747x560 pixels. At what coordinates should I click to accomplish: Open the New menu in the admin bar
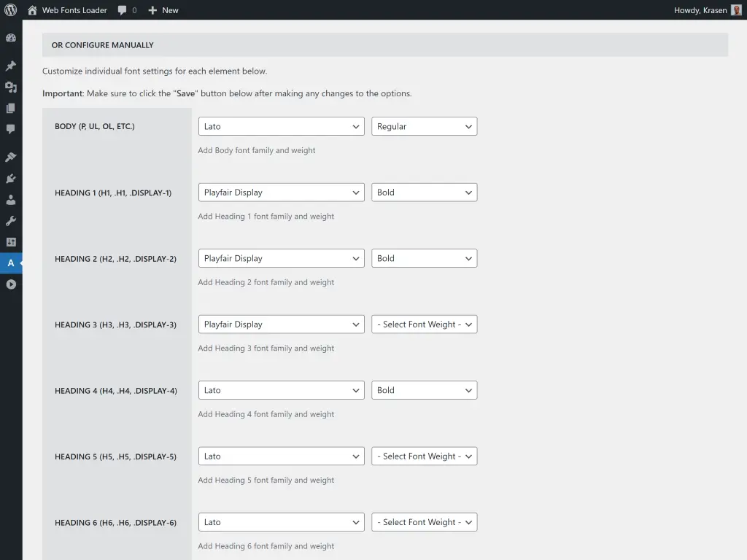point(163,10)
